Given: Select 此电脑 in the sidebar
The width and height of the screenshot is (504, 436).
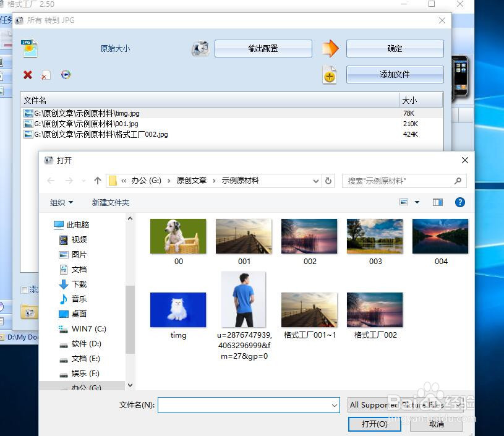Looking at the screenshot, I should [75, 224].
